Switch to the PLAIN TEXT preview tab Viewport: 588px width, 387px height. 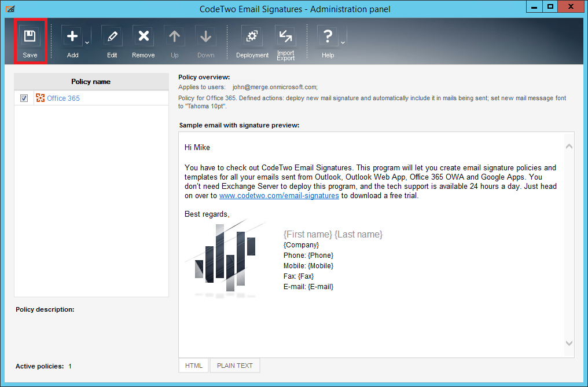[235, 366]
